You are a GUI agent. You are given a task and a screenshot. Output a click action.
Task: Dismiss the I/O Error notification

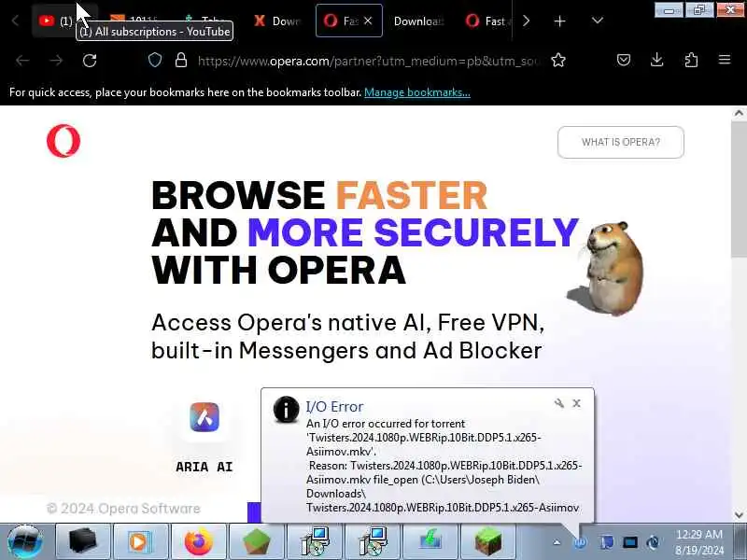point(576,403)
